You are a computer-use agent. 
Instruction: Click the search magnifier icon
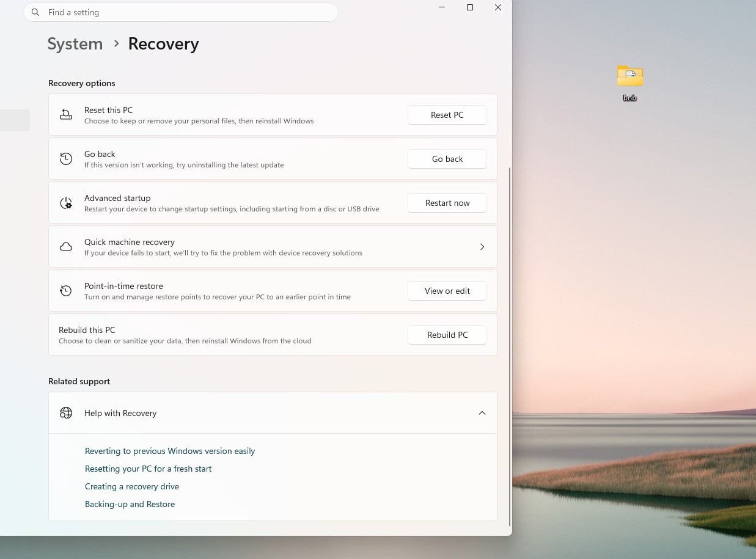click(35, 12)
